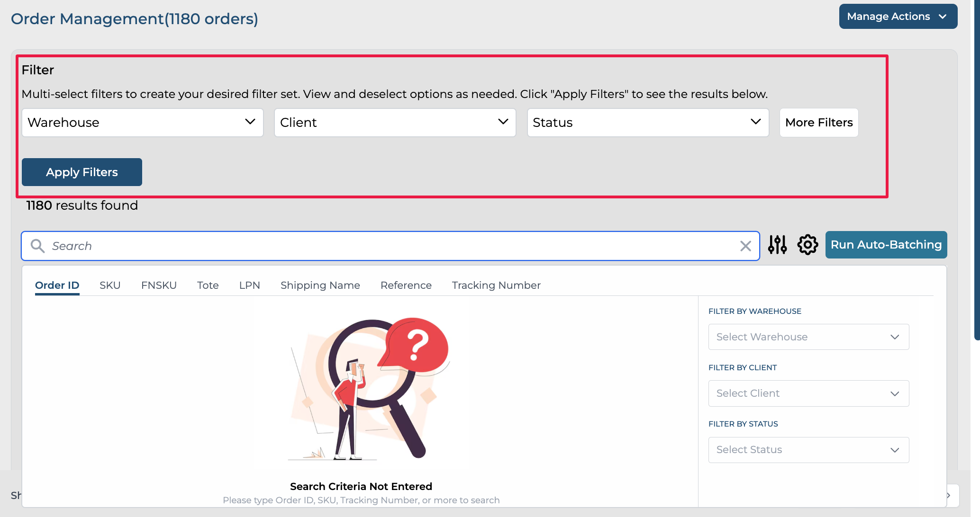
Task: Open the gear settings icon
Action: click(x=808, y=245)
